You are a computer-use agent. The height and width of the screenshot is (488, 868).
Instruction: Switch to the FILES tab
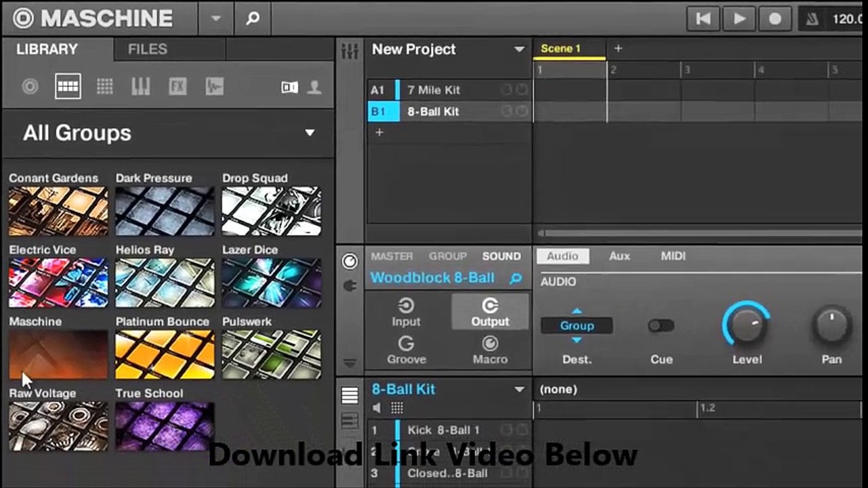pos(148,49)
